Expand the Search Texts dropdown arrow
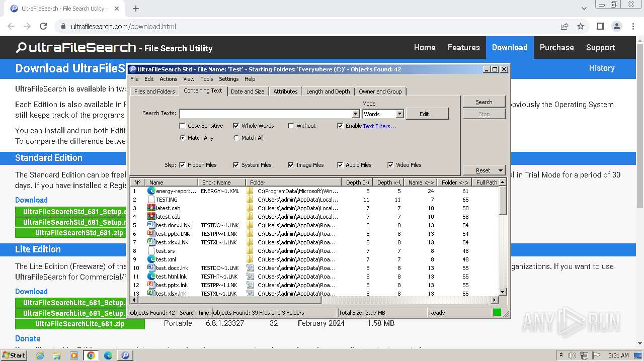Image resolution: width=644 pixels, height=362 pixels. (x=355, y=114)
